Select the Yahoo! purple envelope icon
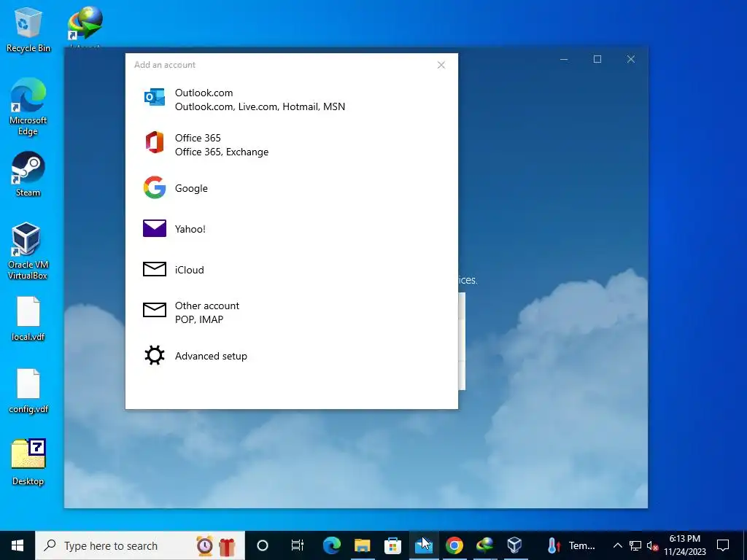Screen dimensions: 747x560 pyautogui.click(x=155, y=228)
